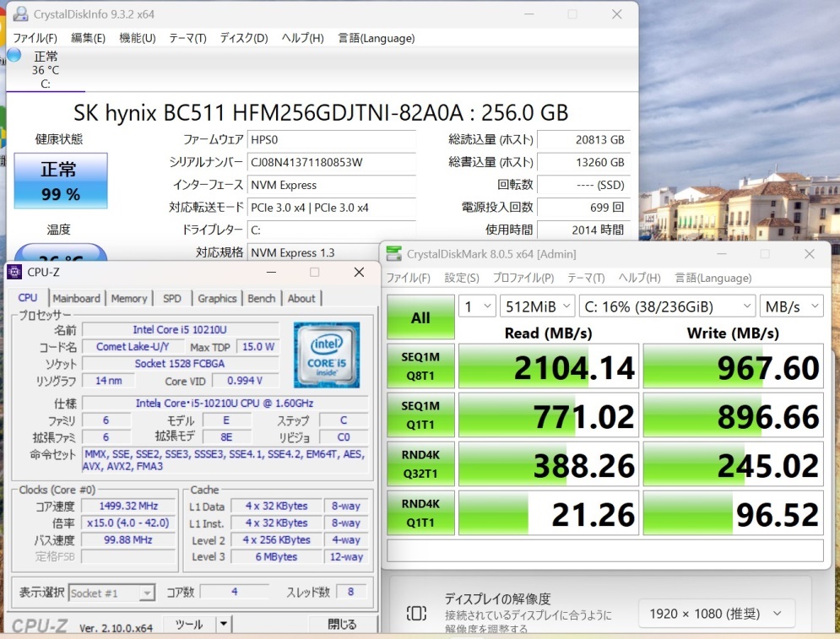This screenshot has width=840, height=639.
Task: Click the CrystalDiskMark title bar icon
Action: [393, 254]
